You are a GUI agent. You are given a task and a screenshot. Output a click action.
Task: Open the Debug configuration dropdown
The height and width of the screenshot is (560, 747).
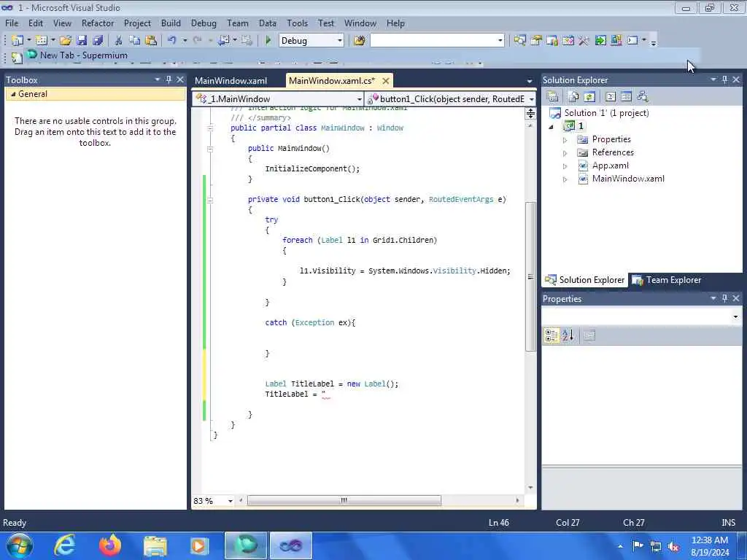pos(340,41)
